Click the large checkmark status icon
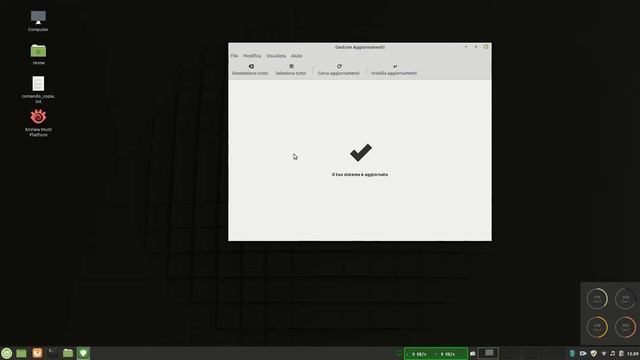640x360 pixels. [361, 153]
